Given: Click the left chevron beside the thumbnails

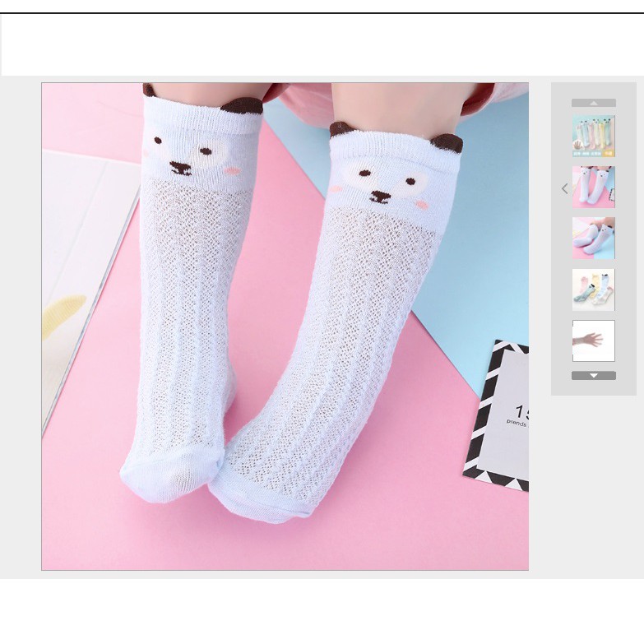Looking at the screenshot, I should click(564, 188).
